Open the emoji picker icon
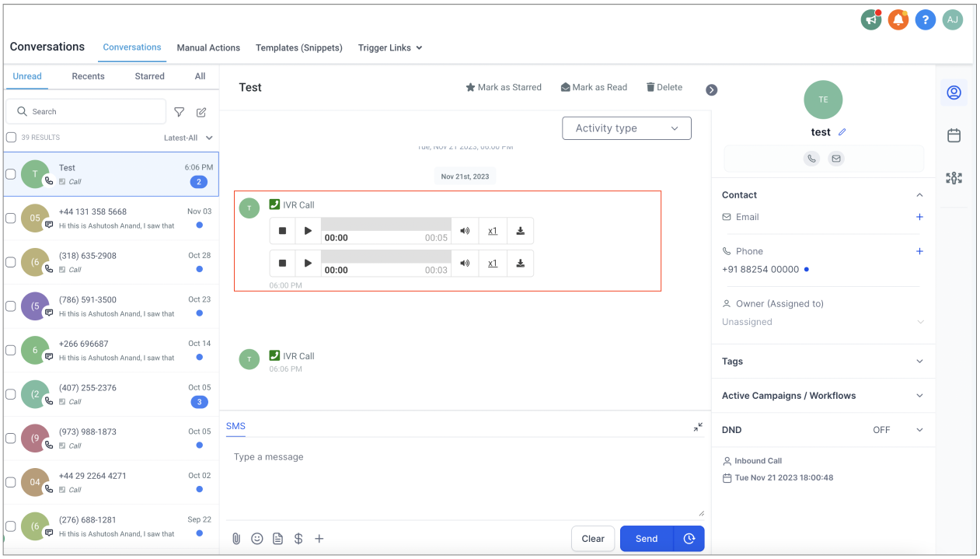This screenshot has width=980, height=559. [x=257, y=539]
